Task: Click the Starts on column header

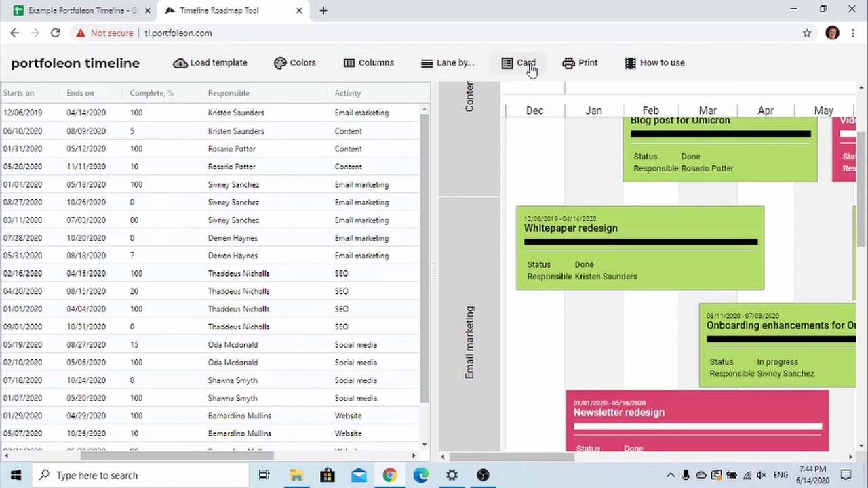Action: pos(18,93)
